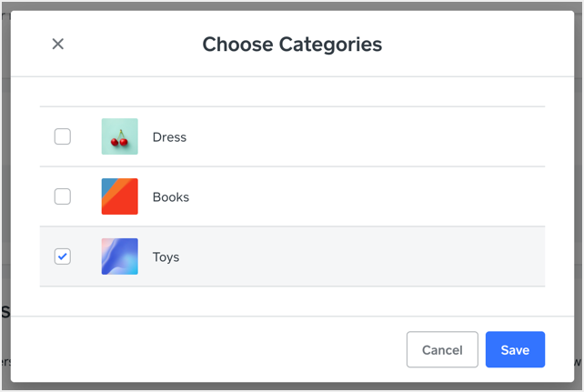Viewport: 584px width, 392px height.
Task: Click blank space in highlighted Toys row
Action: (365, 256)
